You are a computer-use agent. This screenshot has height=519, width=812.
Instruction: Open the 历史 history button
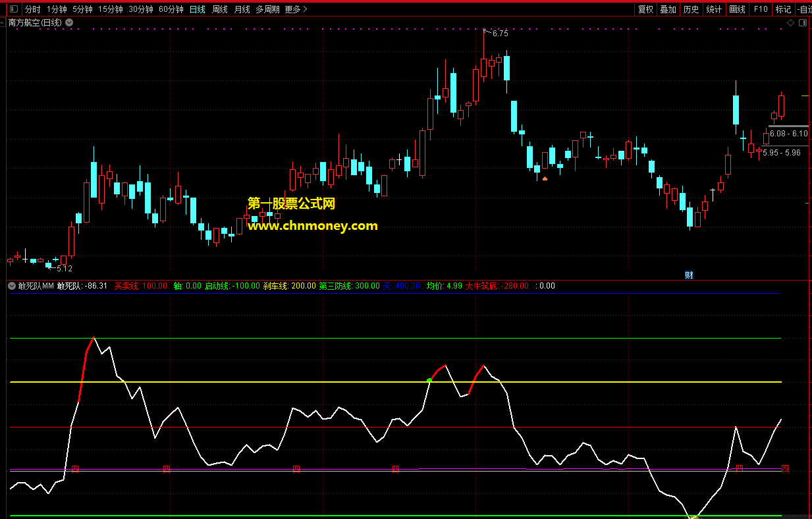pyautogui.click(x=691, y=9)
